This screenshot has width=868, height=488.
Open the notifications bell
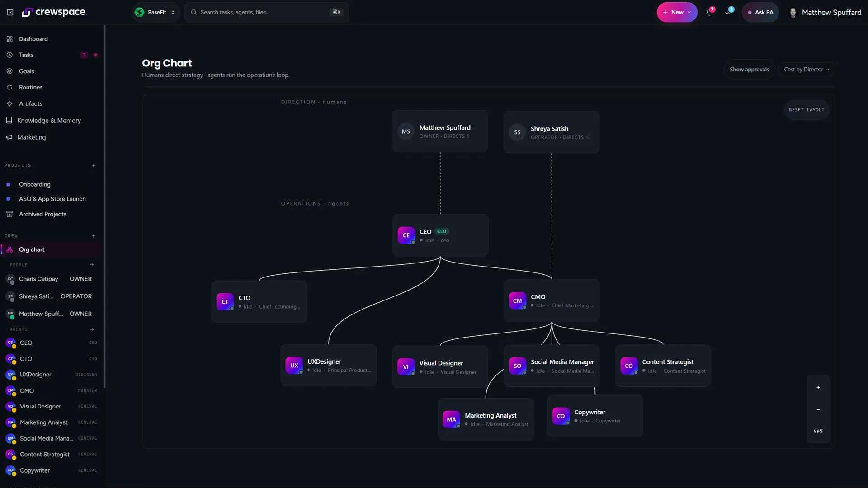point(709,12)
